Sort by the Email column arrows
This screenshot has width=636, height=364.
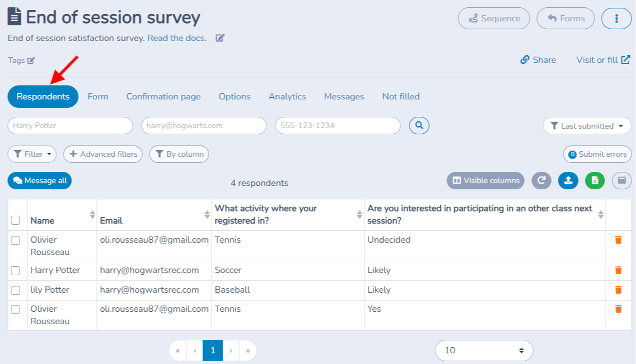[x=207, y=215]
